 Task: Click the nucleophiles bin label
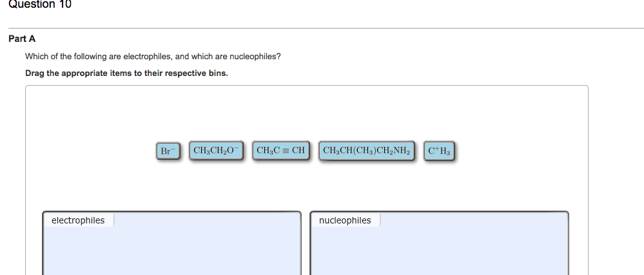click(x=345, y=220)
